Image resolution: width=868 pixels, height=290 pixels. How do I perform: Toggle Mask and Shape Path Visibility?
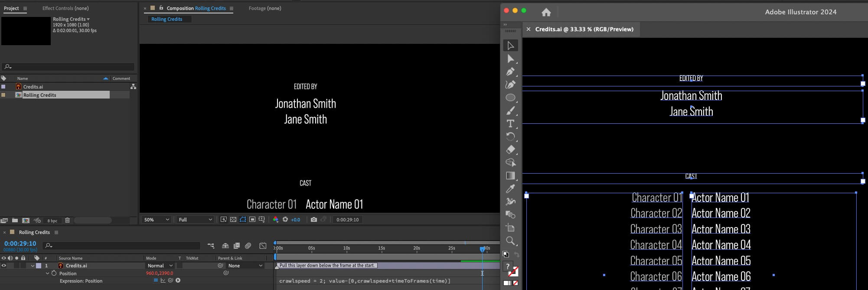point(243,220)
